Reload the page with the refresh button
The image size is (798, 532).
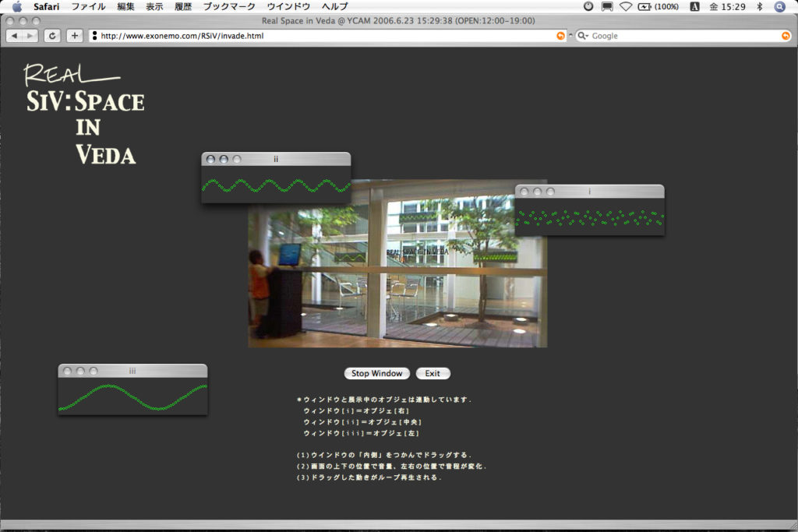point(52,36)
